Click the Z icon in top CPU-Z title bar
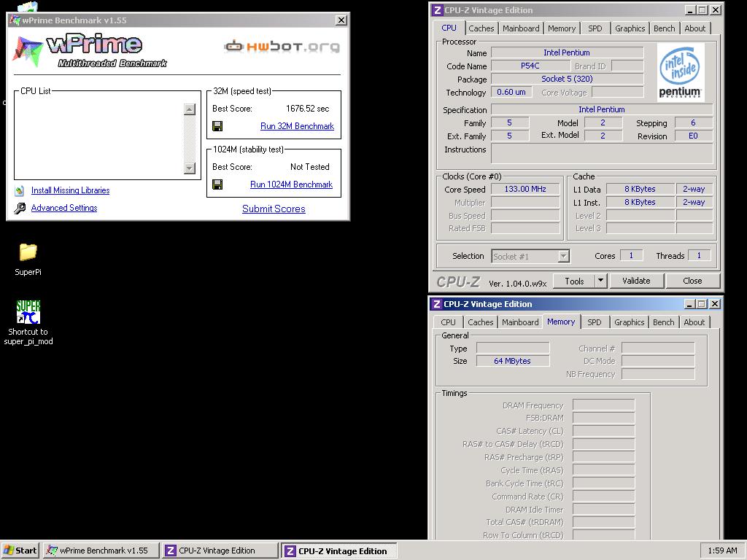Screen dimensions: 747x560 (x=438, y=10)
